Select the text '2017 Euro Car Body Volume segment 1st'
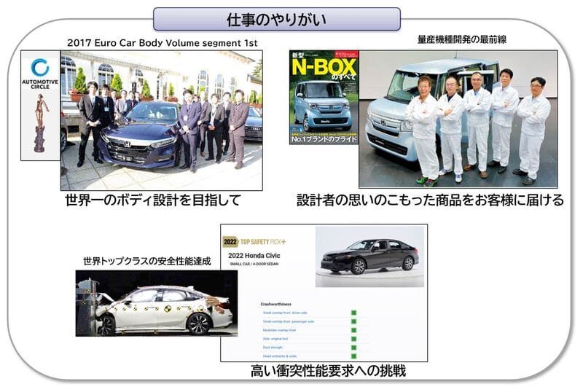The width and height of the screenshot is (583, 392). [x=162, y=43]
